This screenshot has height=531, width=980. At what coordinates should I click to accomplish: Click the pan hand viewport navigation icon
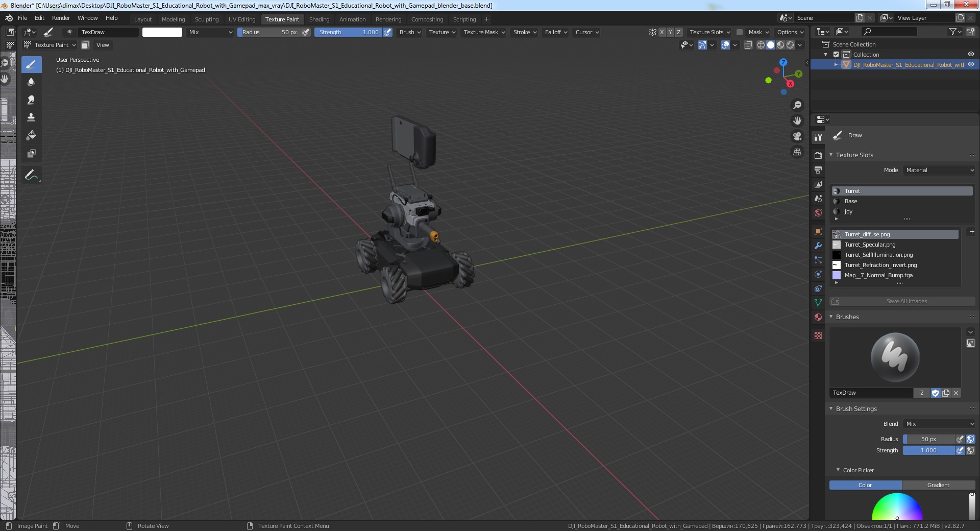[x=797, y=120]
